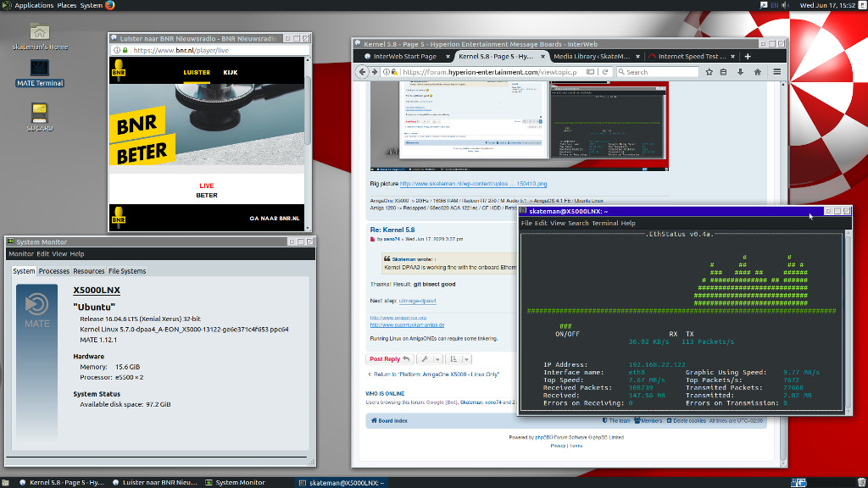Open the downloads arrow in InterWeb toolbar

click(x=740, y=72)
